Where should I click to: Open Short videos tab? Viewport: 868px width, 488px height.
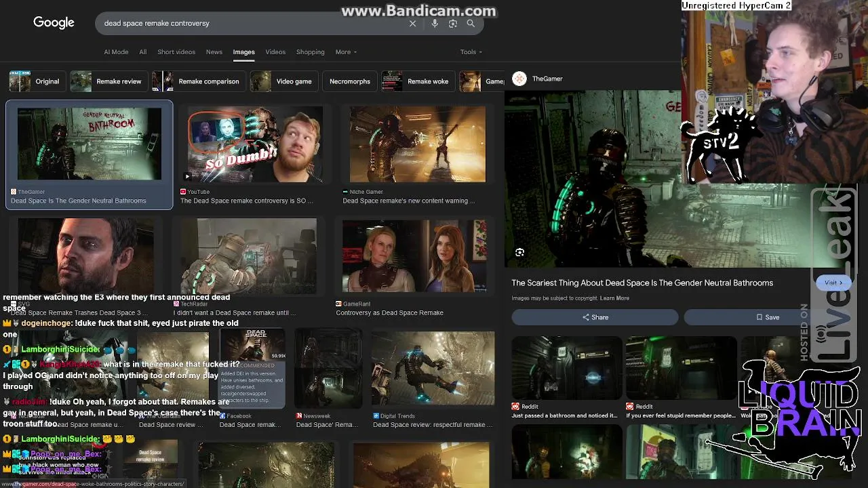tap(176, 52)
